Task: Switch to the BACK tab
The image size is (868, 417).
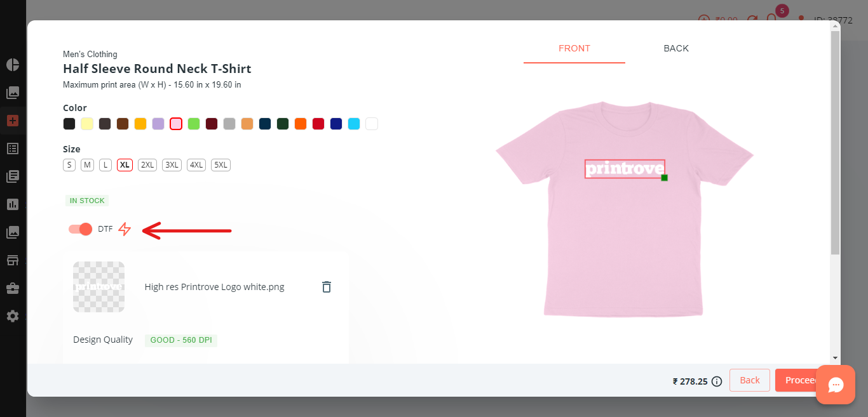Action: 676,48
